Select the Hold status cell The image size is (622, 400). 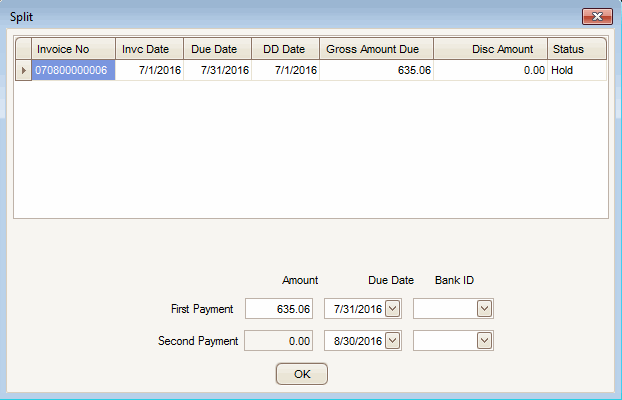[x=577, y=71]
